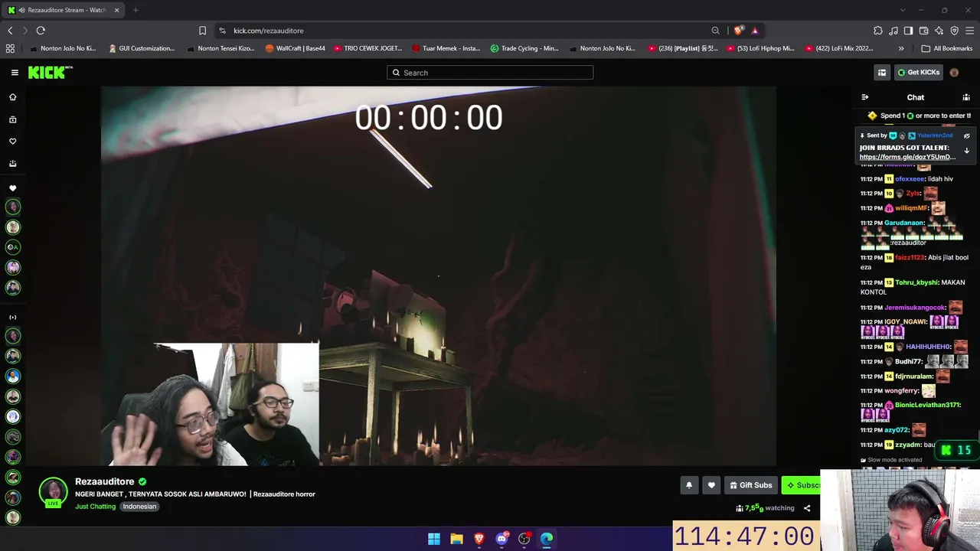Select the Indonesian language tag
Viewport: 980px width, 551px height.
tap(139, 507)
